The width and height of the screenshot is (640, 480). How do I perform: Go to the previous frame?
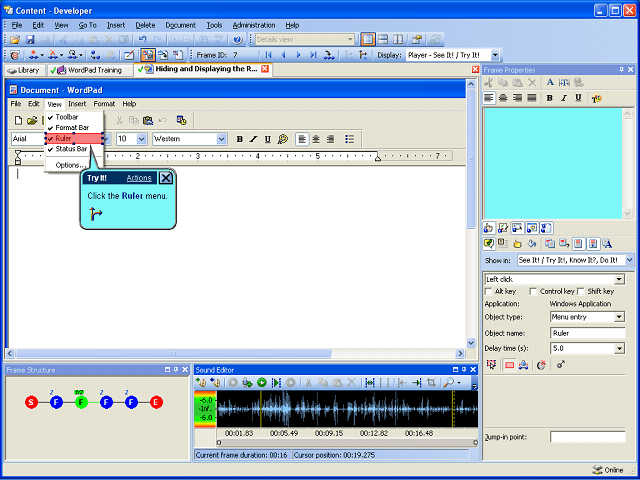(283, 55)
